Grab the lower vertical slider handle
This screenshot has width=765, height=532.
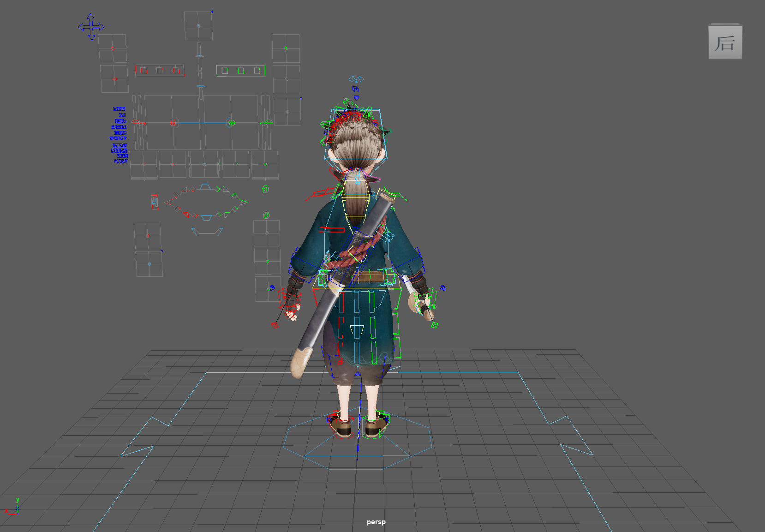click(x=201, y=86)
